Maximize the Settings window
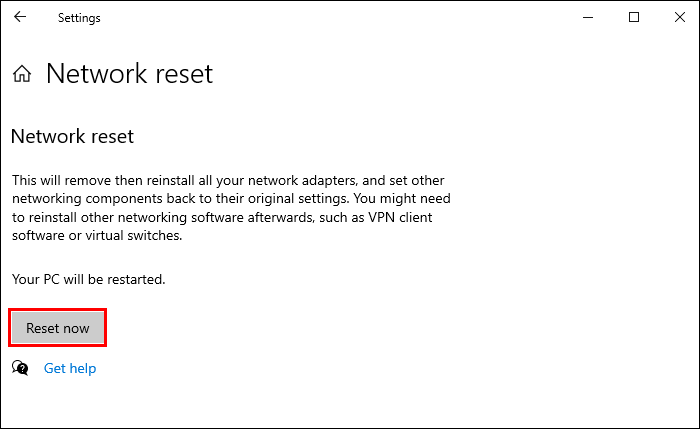 pyautogui.click(x=633, y=17)
